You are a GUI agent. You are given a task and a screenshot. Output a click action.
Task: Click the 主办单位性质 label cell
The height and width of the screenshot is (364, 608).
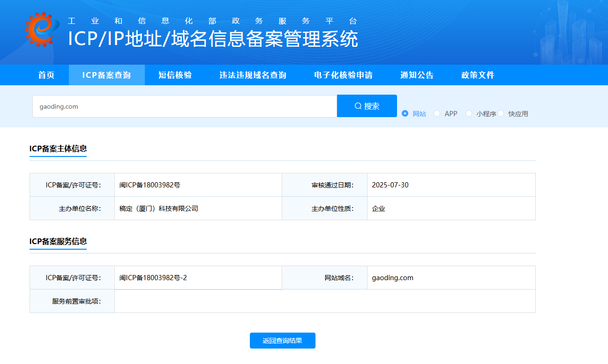point(324,208)
